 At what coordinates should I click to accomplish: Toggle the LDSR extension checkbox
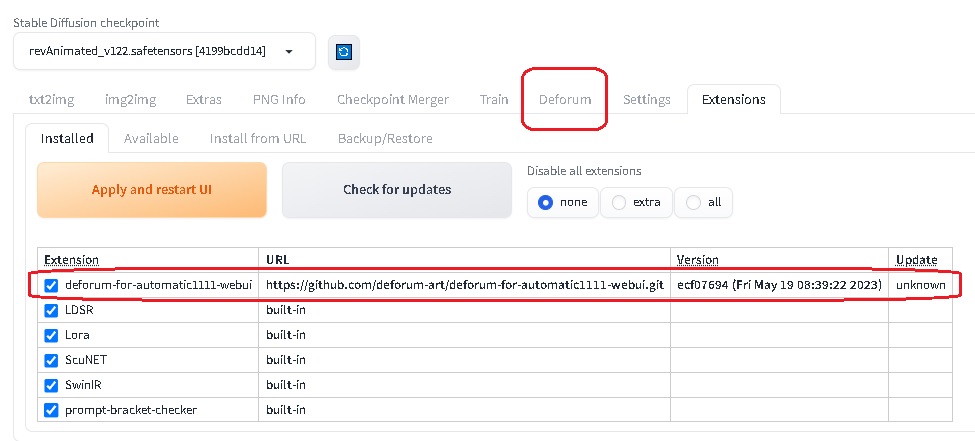[x=52, y=310]
